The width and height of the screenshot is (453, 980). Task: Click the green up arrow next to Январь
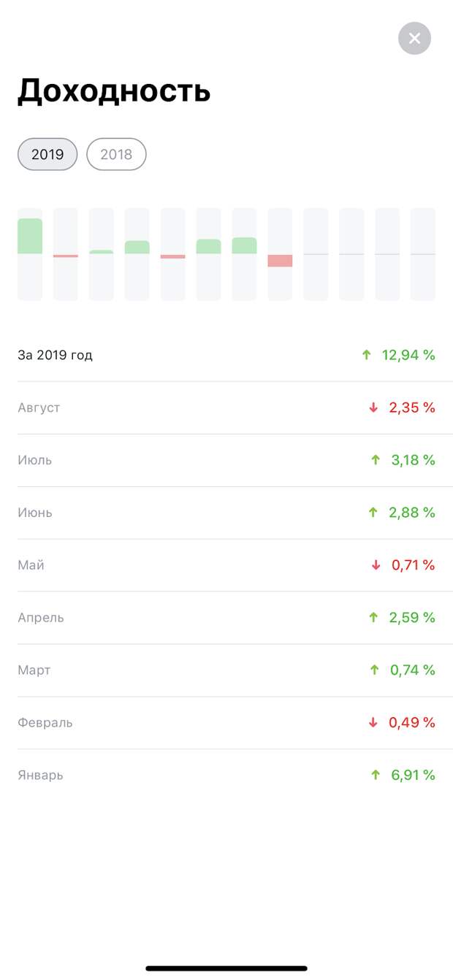[376, 775]
